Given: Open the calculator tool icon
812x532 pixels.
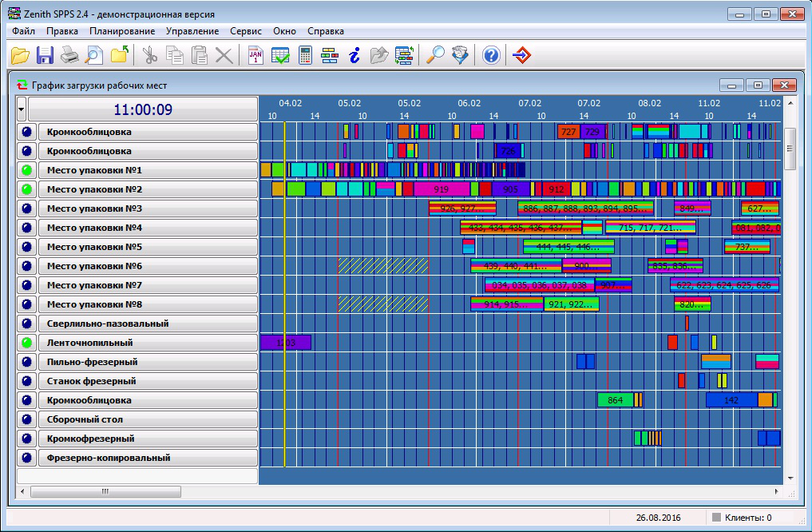Looking at the screenshot, I should tap(305, 55).
